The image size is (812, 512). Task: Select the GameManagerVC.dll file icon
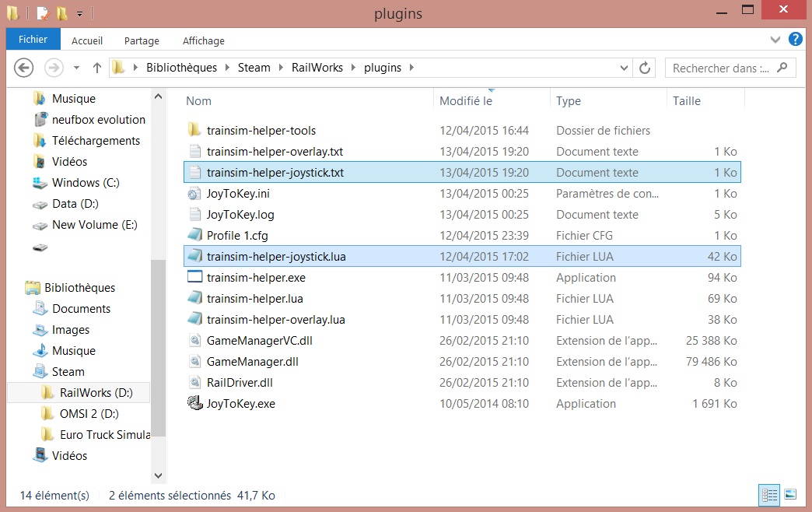[194, 341]
